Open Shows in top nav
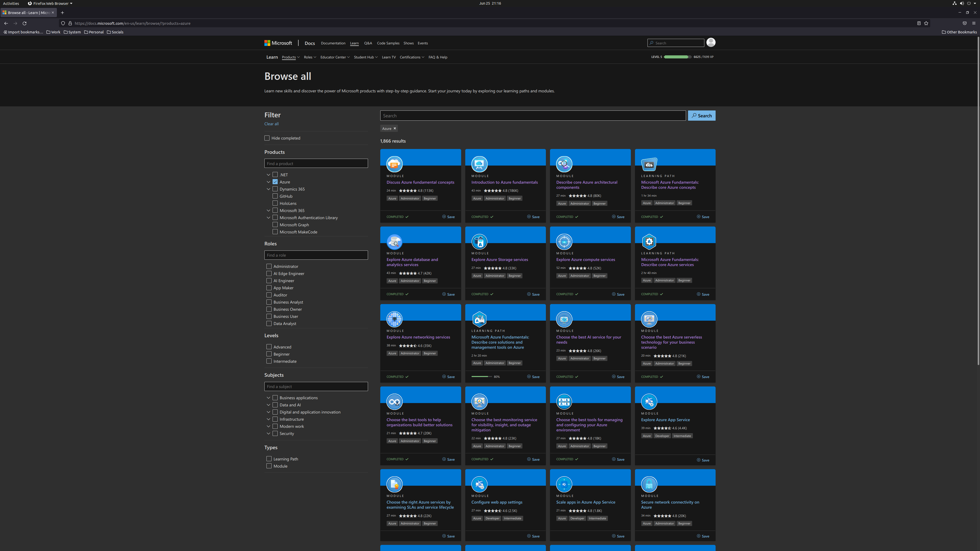The image size is (980, 551). (408, 43)
